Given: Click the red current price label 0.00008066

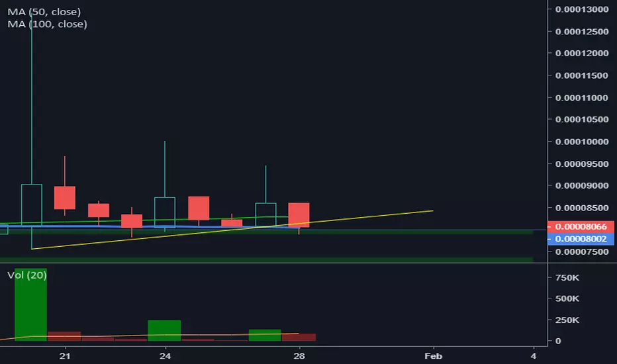Looking at the screenshot, I should [581, 226].
